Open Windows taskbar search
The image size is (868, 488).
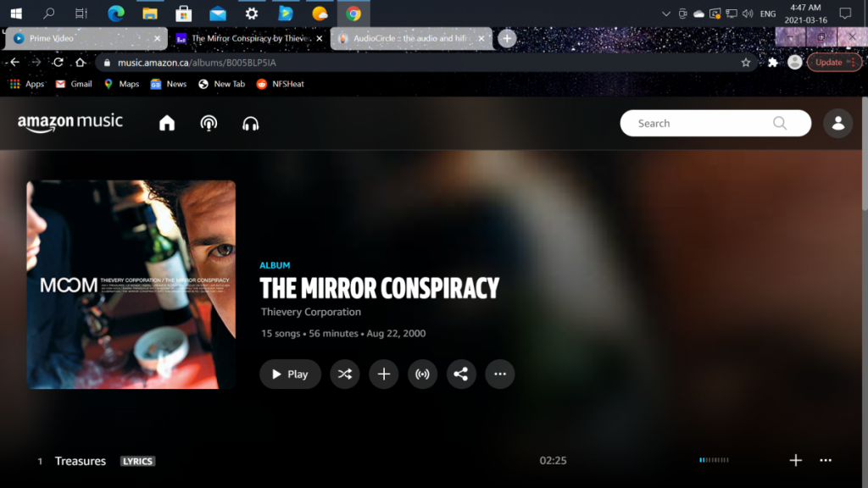click(48, 14)
